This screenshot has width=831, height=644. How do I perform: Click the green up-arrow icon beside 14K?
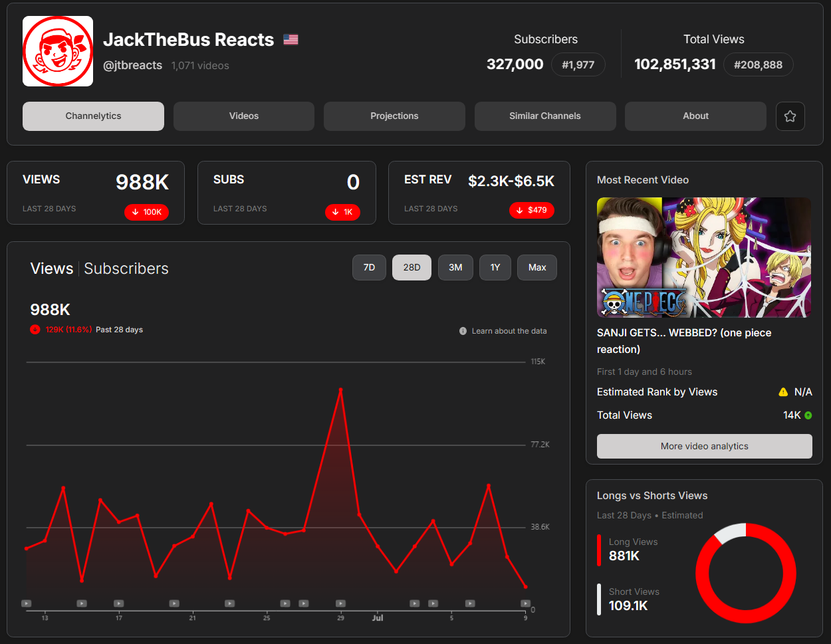pos(808,415)
